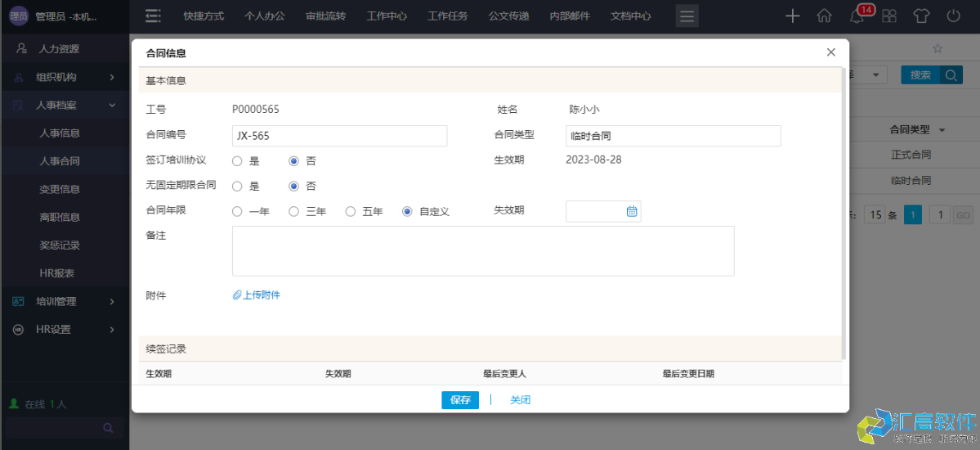The height and width of the screenshot is (450, 980).
Task: Toggle the sidebar collapse menu icon
Action: (x=152, y=16)
